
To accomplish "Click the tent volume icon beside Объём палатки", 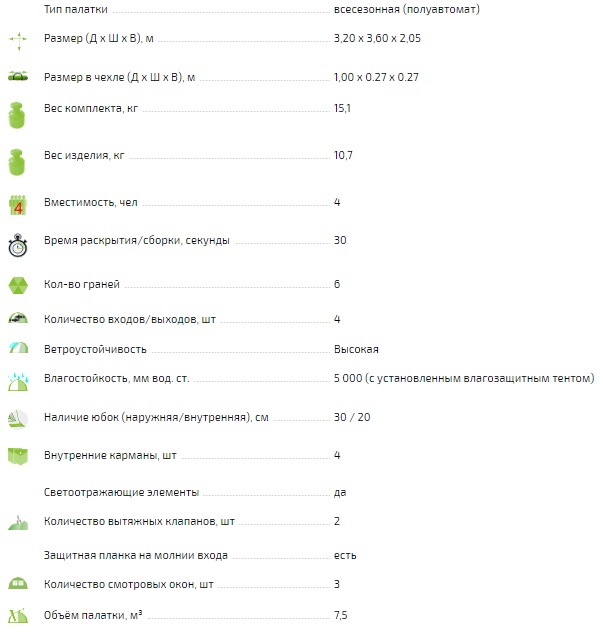I will [x=18, y=616].
